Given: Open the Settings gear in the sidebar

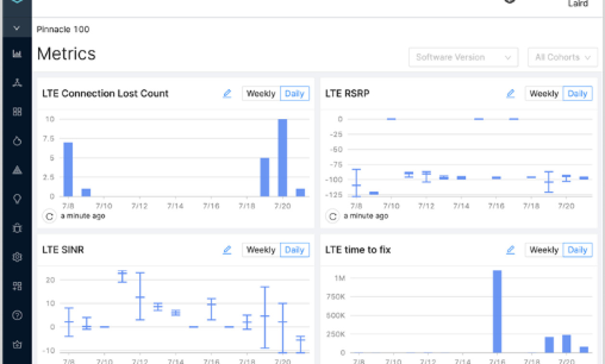Looking at the screenshot, I should [17, 257].
